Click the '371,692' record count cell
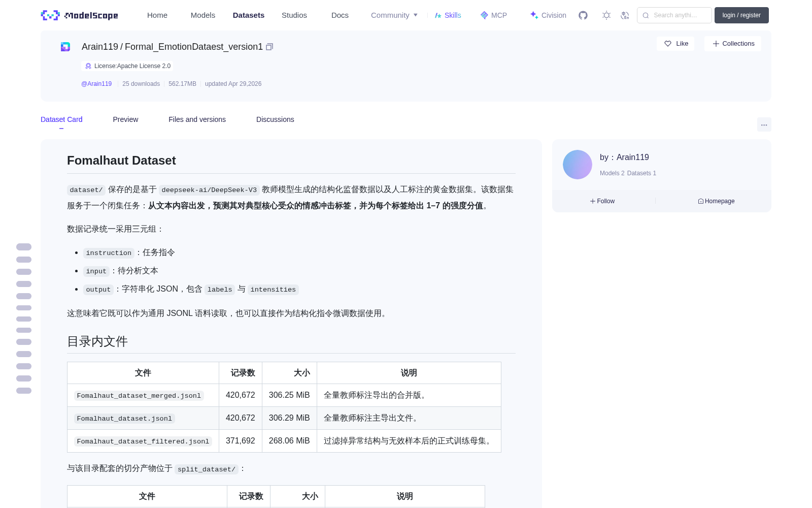The width and height of the screenshot is (812, 508). tap(241, 441)
